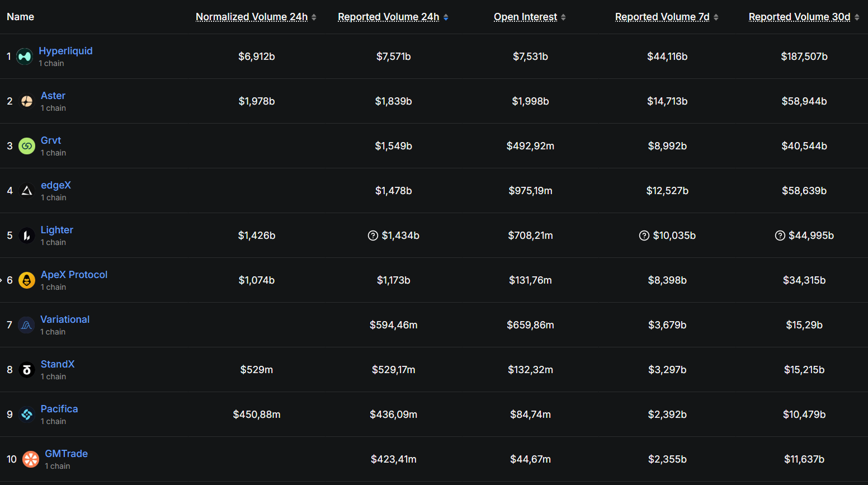Select Variational's 30d volume "$15,29b"
Screen dimensions: 868x485
(x=804, y=325)
